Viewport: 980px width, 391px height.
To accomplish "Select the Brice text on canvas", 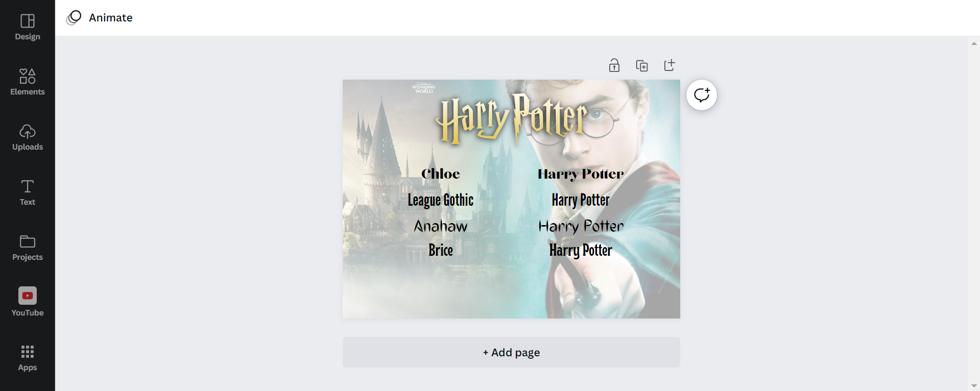I will click(x=441, y=250).
